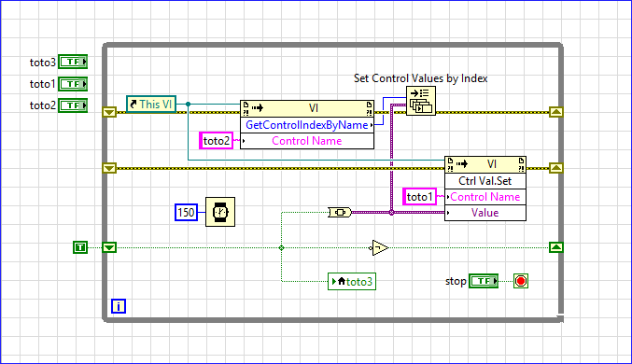Select the To Variant conversion node
The image size is (632, 364).
(x=340, y=212)
